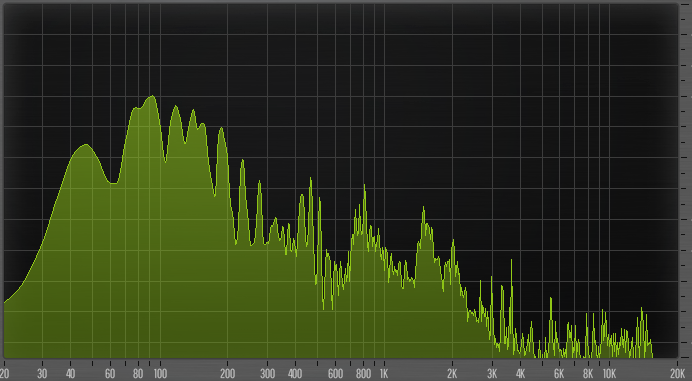Screen dimensions: 692x381
Task: Select the 6K frequency axis label
Action: point(559,374)
